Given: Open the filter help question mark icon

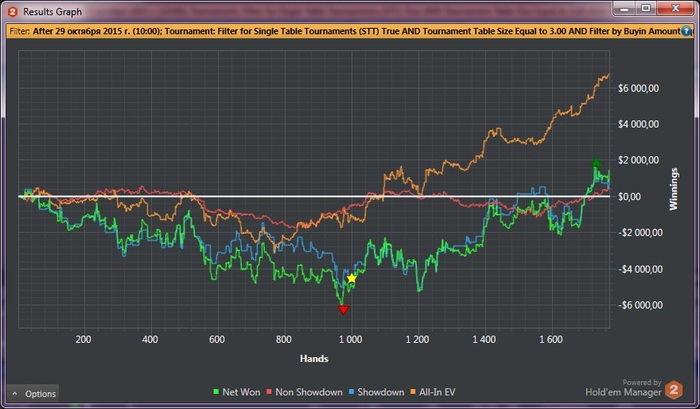Looking at the screenshot, I should [687, 31].
